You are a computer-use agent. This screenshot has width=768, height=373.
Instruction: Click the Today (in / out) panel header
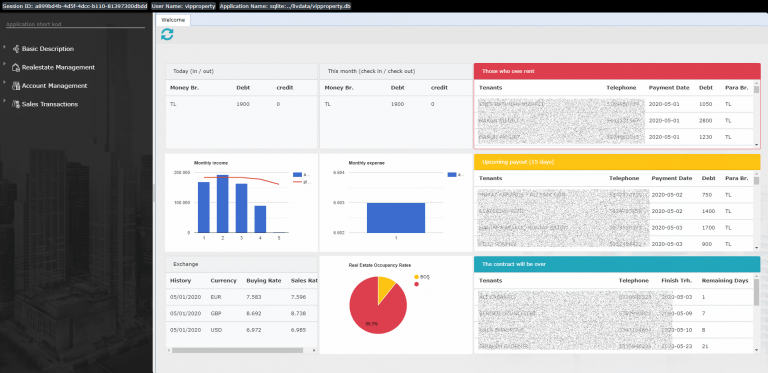tap(241, 71)
